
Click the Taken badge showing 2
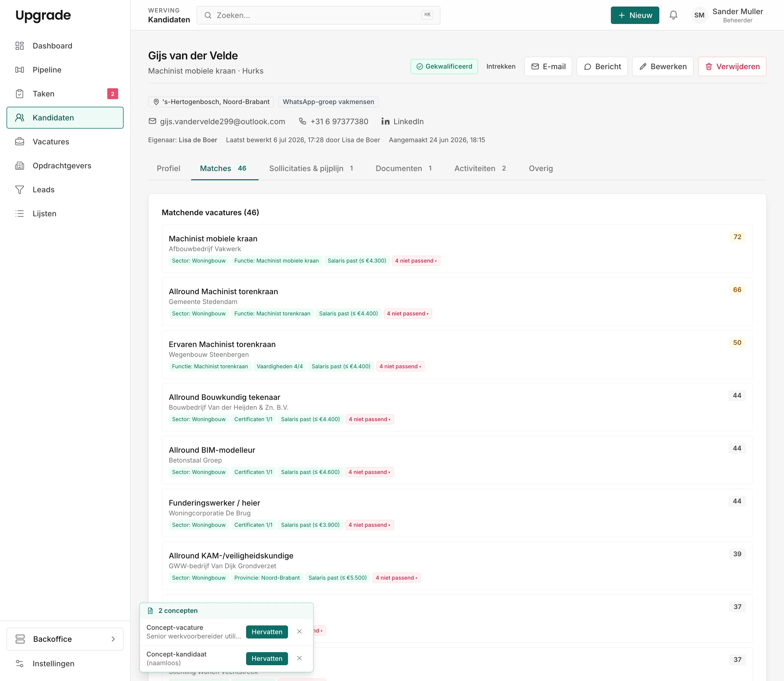pos(112,94)
